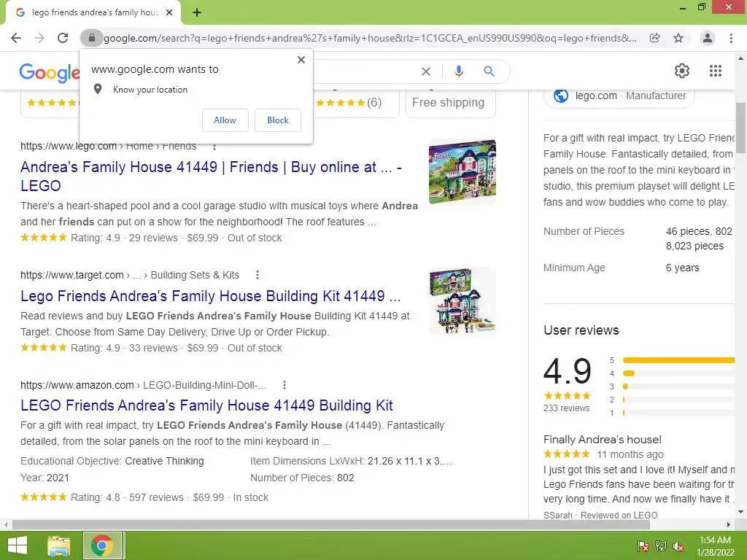Open the Action Center flag tray icon
Viewport: 747px width, 560px height.
(x=643, y=546)
